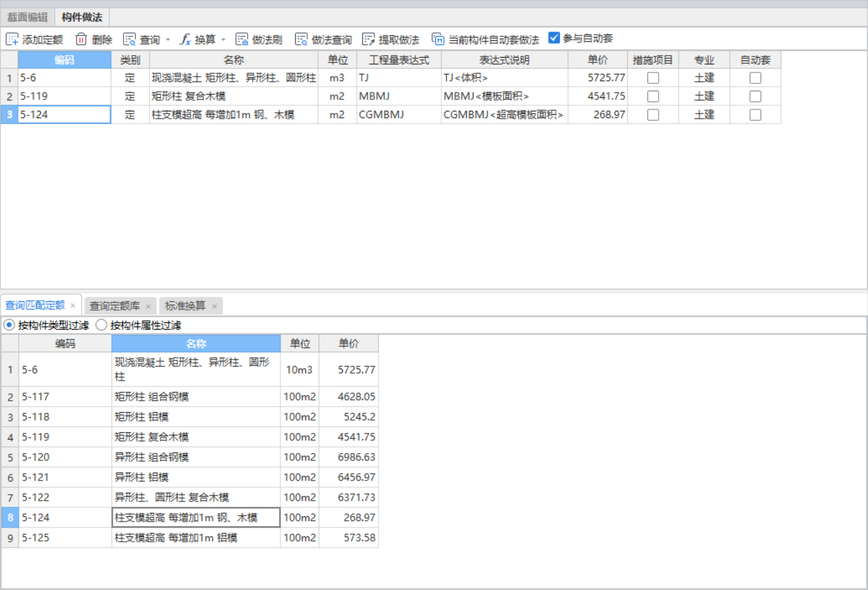Viewport: 868px width, 590px height.
Task: Click the 做法查询 icon
Action: click(x=302, y=40)
